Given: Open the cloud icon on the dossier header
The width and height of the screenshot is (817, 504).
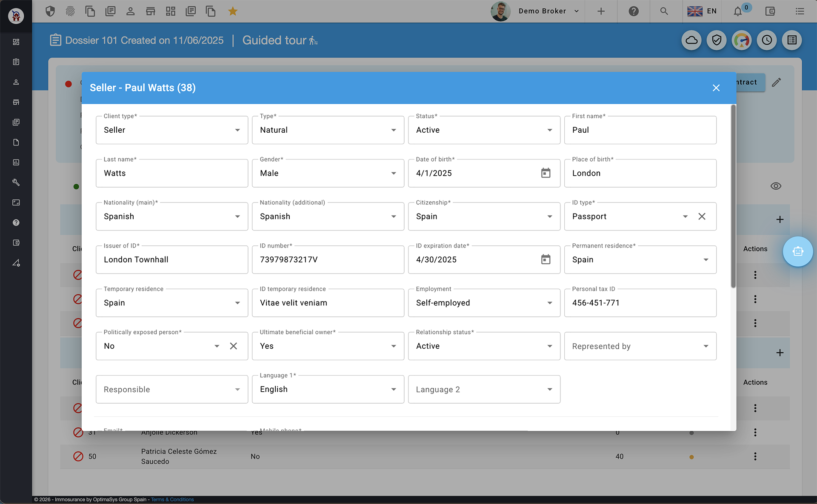Looking at the screenshot, I should [691, 40].
